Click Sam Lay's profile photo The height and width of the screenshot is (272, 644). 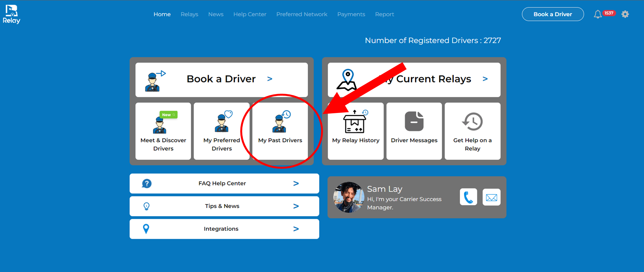pyautogui.click(x=348, y=197)
